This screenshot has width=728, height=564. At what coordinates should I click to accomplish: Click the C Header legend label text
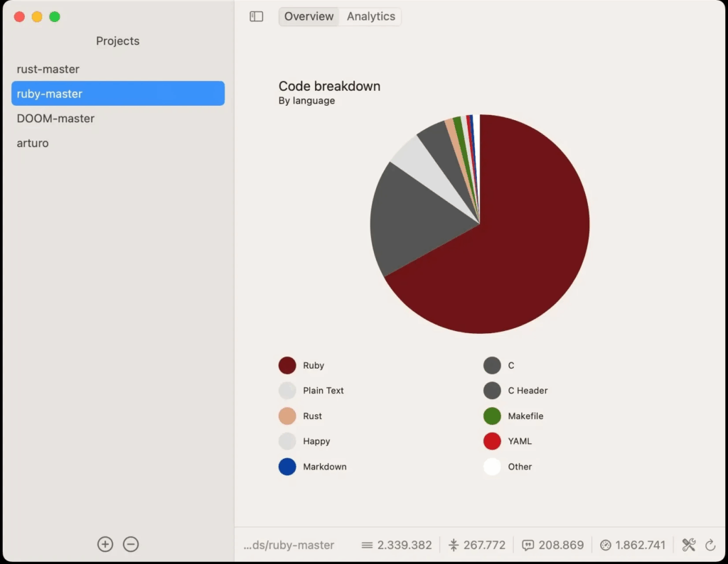[x=528, y=391]
